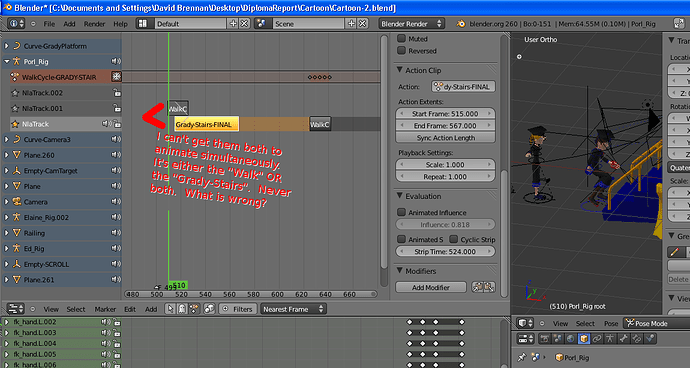Click the Add Modifier button

[x=431, y=287]
